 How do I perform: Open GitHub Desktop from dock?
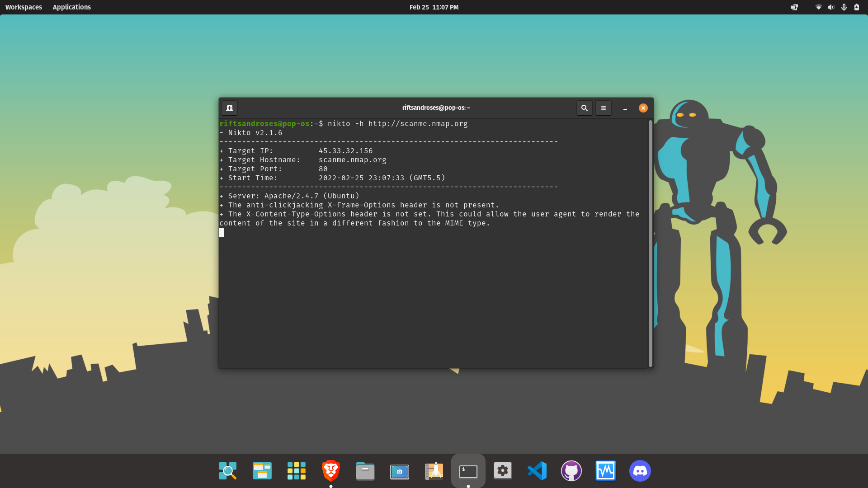(571, 471)
